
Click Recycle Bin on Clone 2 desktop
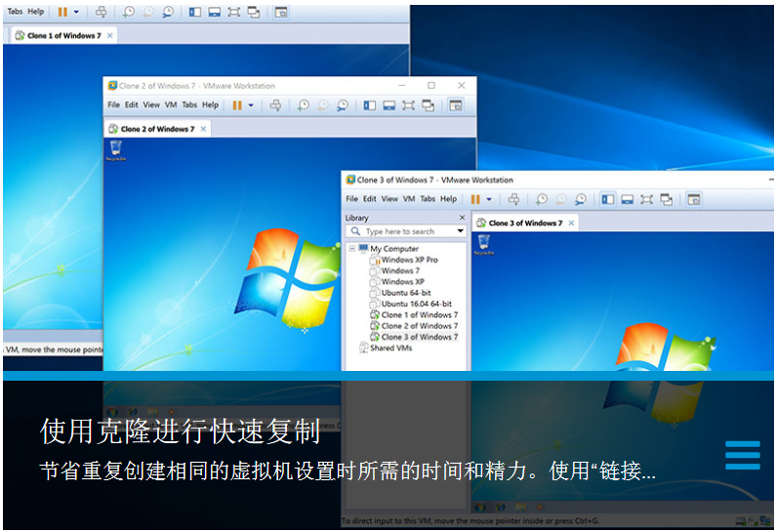coord(116,150)
